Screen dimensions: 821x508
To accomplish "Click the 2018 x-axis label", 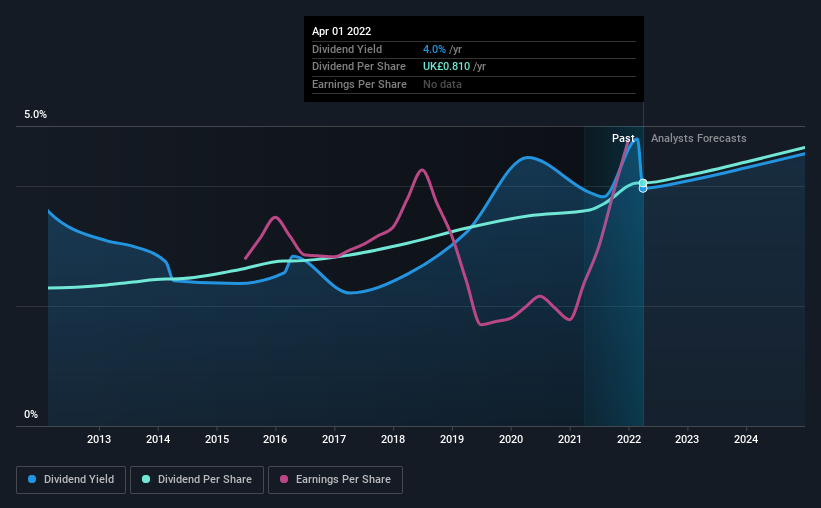I will click(393, 439).
